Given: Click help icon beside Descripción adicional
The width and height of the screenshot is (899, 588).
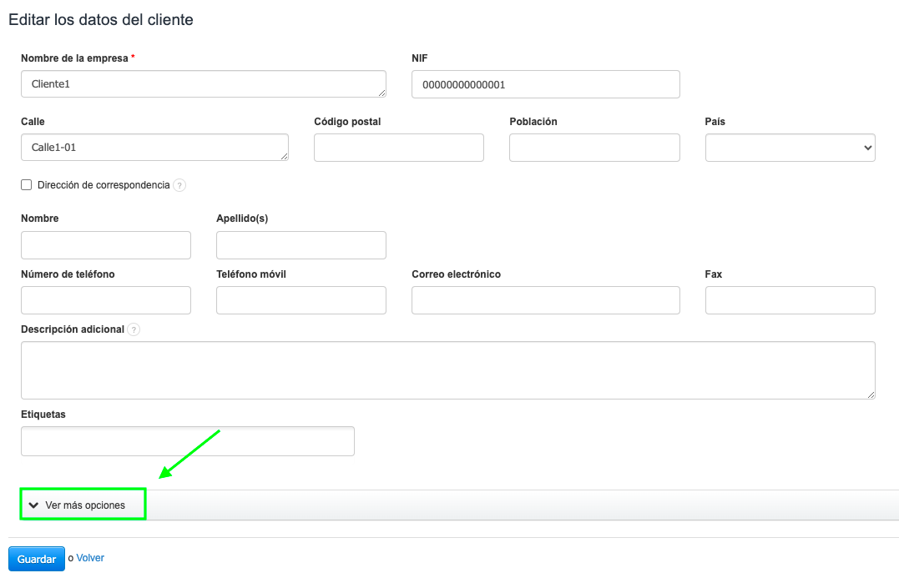Looking at the screenshot, I should pos(134,329).
